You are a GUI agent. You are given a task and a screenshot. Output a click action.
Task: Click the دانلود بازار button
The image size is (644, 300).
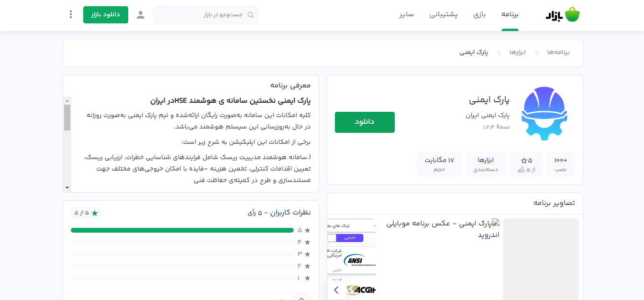click(x=105, y=15)
